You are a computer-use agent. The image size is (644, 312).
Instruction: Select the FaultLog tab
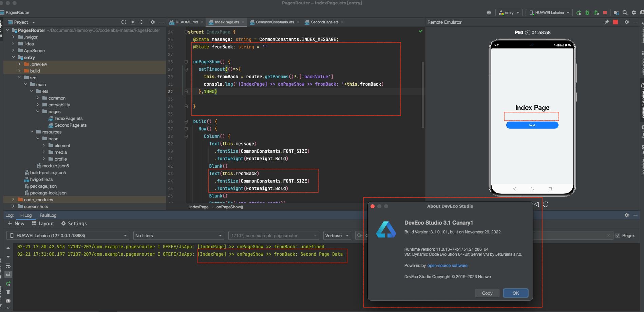tap(48, 215)
